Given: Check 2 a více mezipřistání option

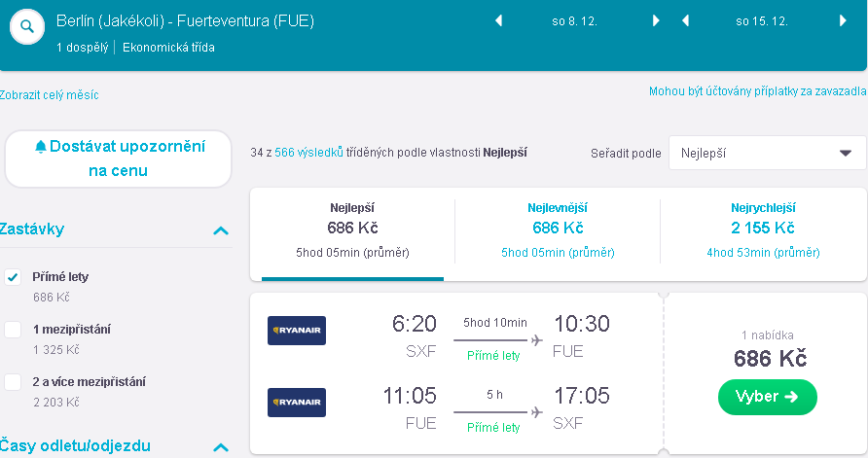Looking at the screenshot, I should pos(13,381).
